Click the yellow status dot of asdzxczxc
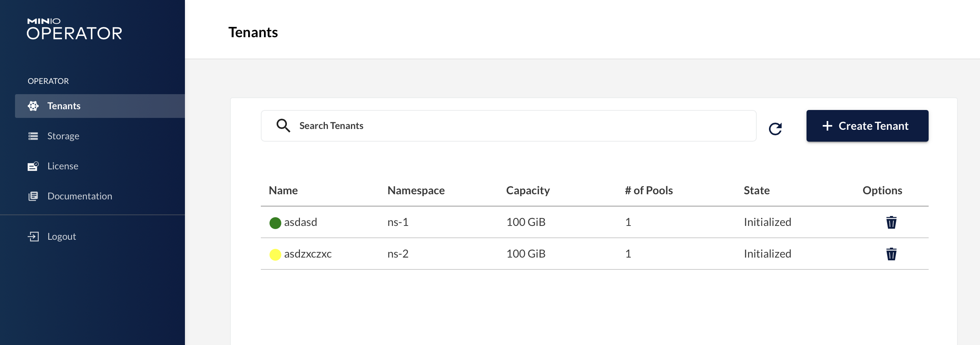Image resolution: width=980 pixels, height=345 pixels. 275,255
